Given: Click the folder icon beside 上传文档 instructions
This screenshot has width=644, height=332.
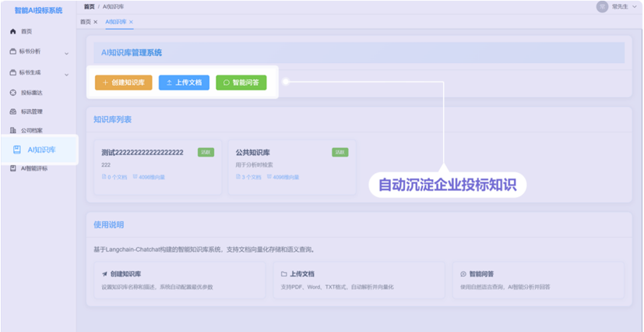Looking at the screenshot, I should pyautogui.click(x=284, y=274).
